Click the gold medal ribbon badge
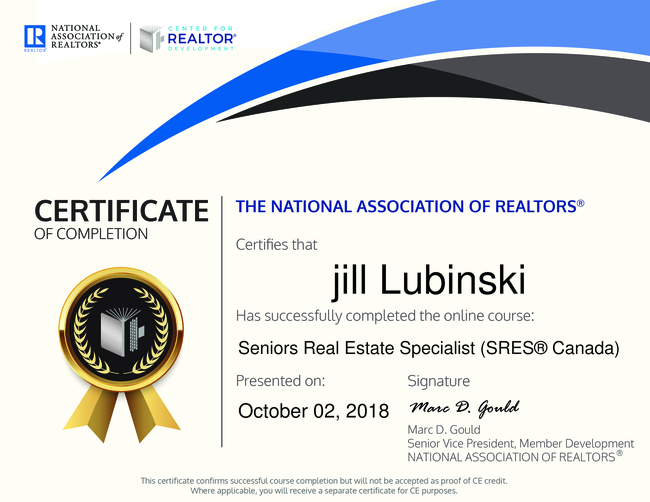The image size is (650, 502). coord(121,354)
